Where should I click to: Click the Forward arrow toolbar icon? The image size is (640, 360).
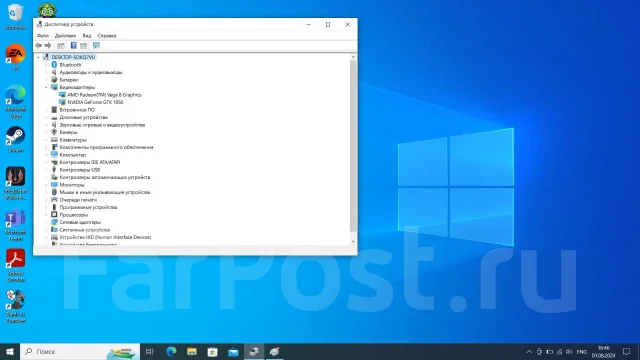point(48,46)
